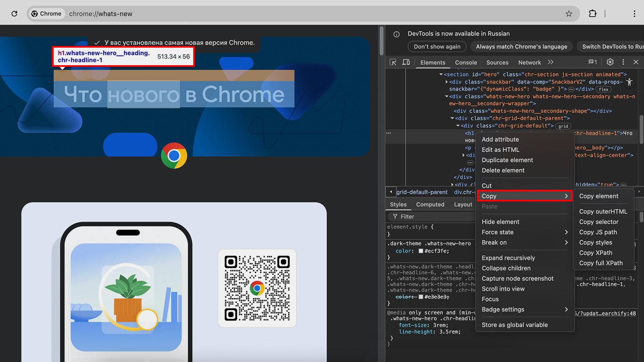Toggle the grid badge on chr-grid-default
Screen dimensions: 644x362
(x=563, y=126)
